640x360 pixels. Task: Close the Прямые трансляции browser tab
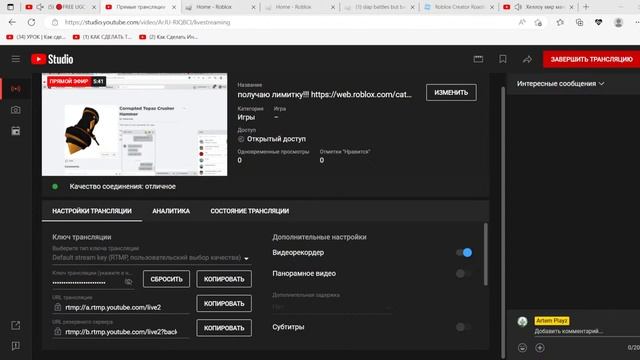coord(174,7)
